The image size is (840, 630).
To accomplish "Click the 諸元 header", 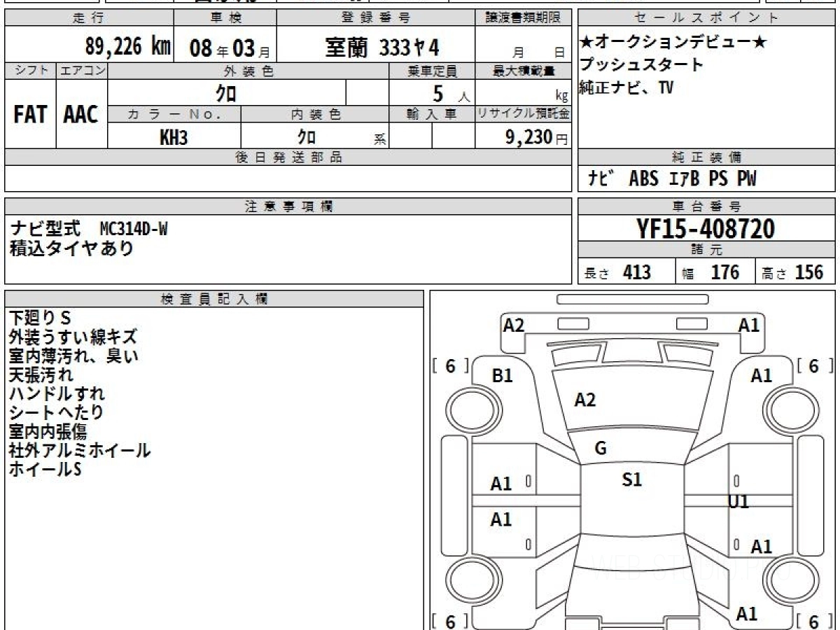I will (706, 250).
